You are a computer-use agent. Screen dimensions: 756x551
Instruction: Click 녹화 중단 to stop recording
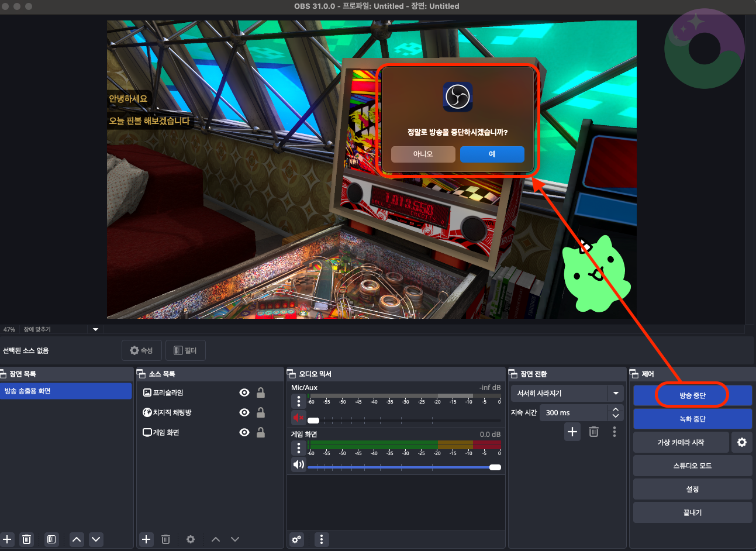coord(692,419)
